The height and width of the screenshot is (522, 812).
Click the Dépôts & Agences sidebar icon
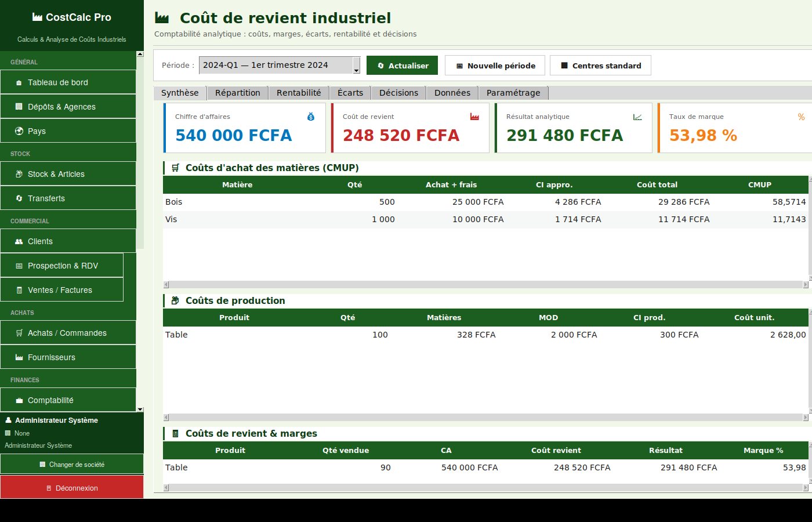(19, 107)
